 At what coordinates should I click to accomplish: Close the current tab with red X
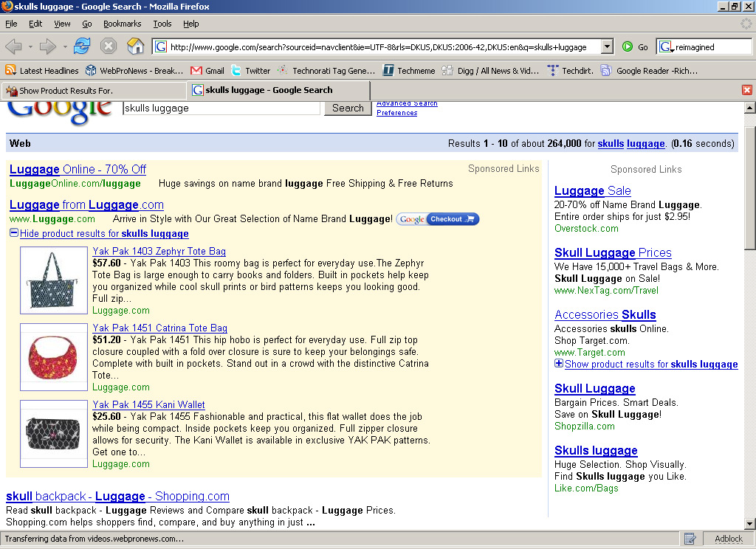click(x=746, y=90)
